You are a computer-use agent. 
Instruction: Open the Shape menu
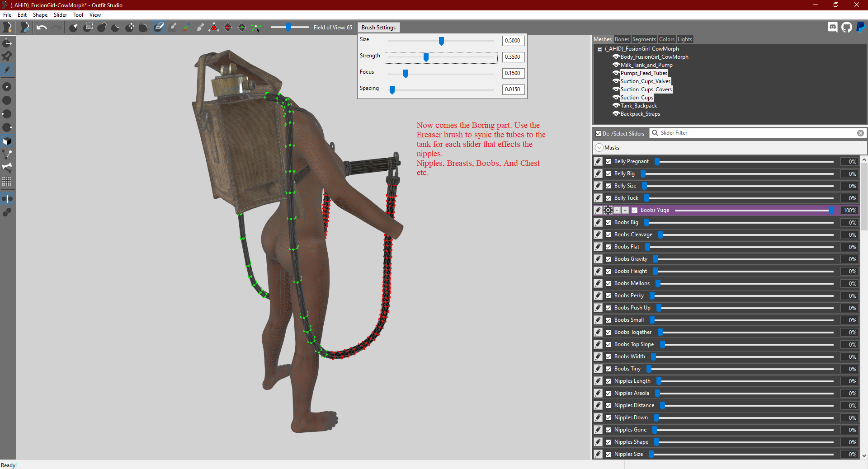click(x=40, y=15)
